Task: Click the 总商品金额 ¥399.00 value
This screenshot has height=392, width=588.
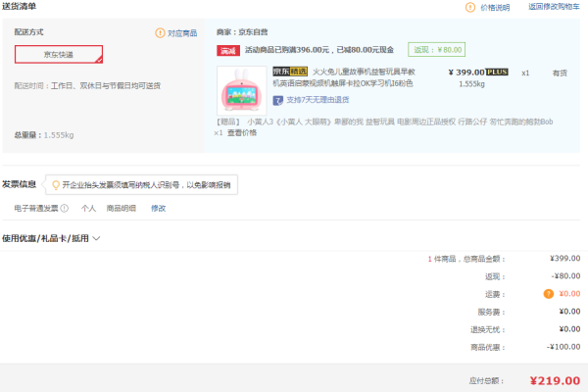Action: [565, 259]
